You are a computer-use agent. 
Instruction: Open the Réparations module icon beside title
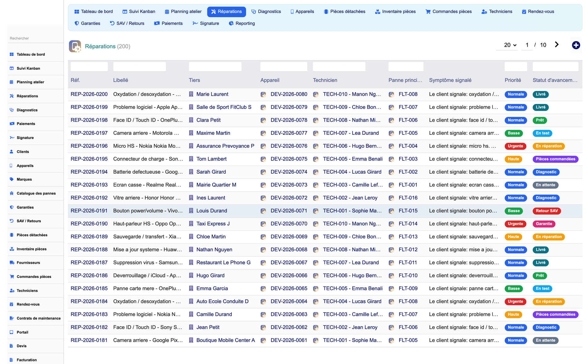tap(75, 46)
